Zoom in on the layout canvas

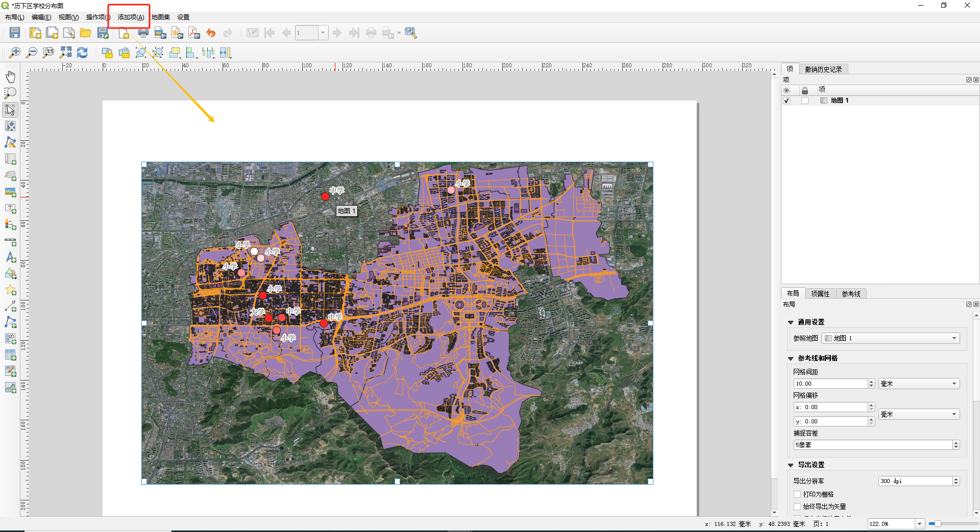[15, 53]
